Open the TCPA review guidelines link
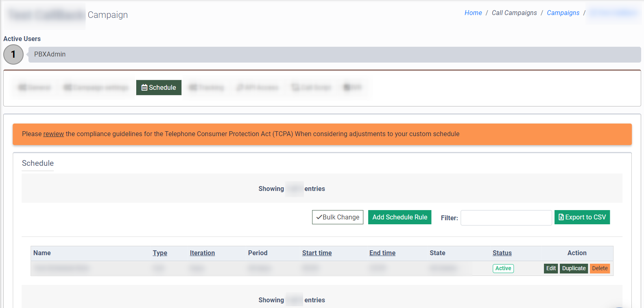 coord(53,134)
